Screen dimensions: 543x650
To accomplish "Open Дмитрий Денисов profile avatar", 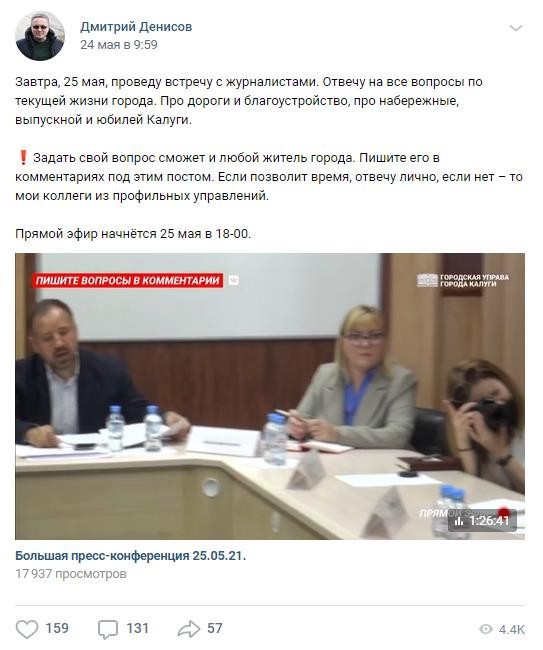I will [x=40, y=36].
